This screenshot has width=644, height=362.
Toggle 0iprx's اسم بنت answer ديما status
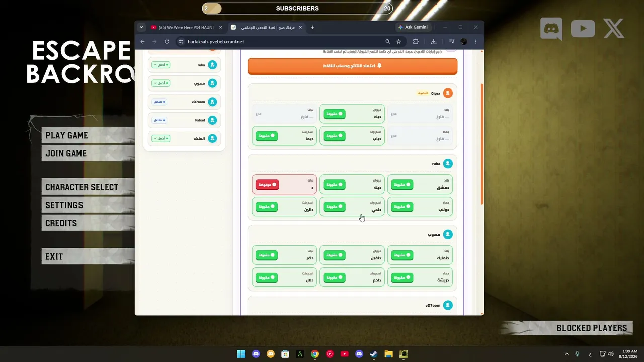267,136
